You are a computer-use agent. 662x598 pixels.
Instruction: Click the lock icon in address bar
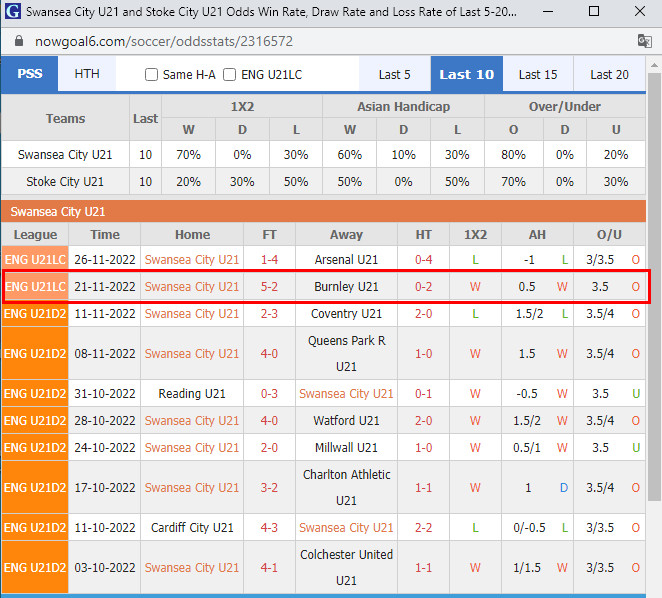point(15,41)
